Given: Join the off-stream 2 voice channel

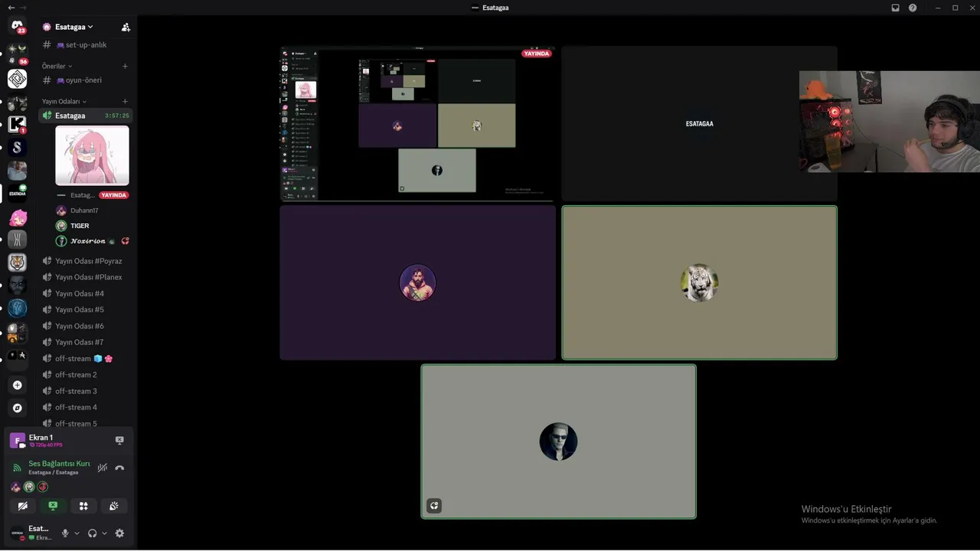Looking at the screenshot, I should [x=86, y=375].
